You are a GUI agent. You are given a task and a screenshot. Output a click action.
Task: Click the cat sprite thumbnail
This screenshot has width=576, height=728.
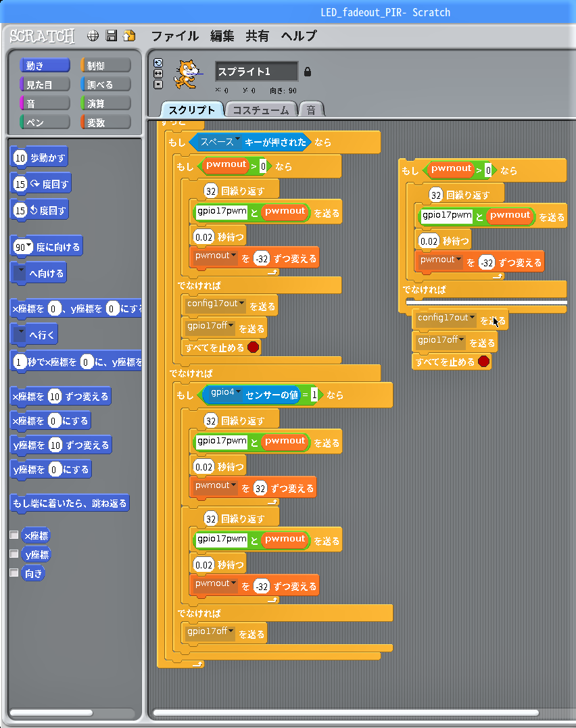tap(187, 74)
